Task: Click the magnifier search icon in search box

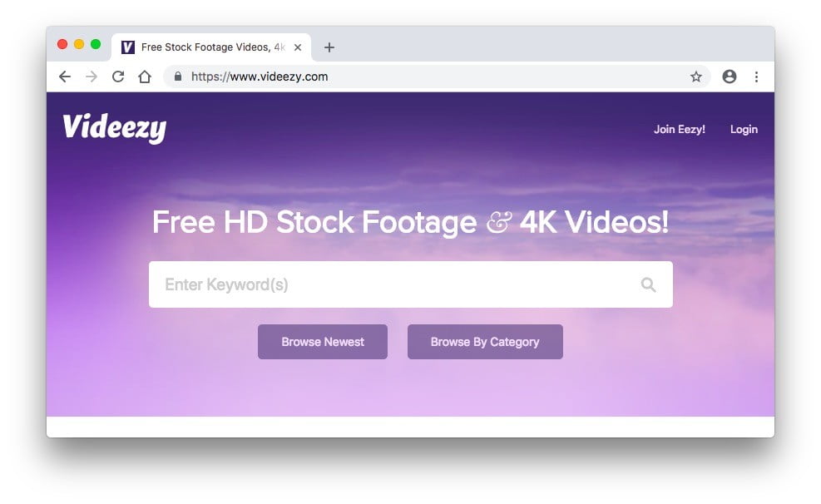Action: click(x=648, y=284)
